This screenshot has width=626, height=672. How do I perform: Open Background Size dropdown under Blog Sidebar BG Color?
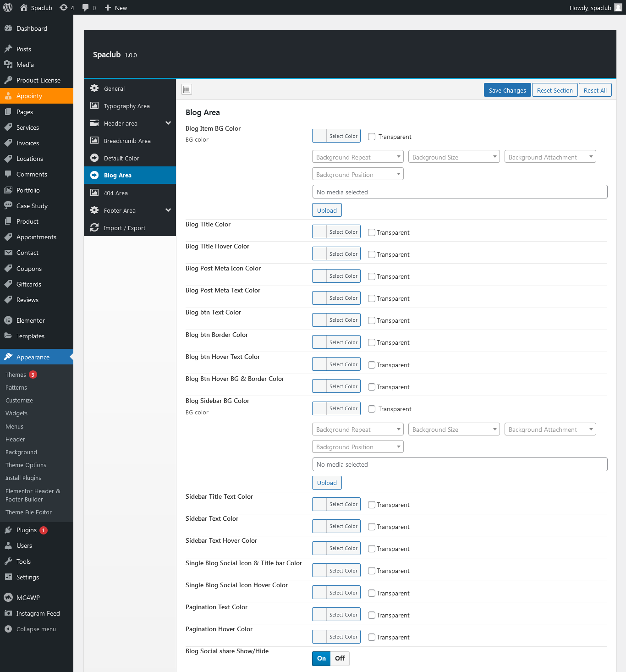tap(454, 429)
